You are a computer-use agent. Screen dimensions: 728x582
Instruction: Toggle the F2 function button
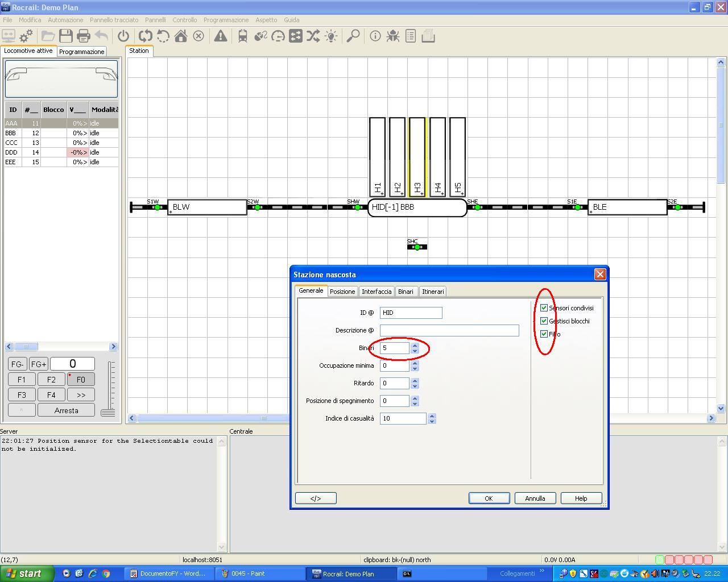(x=51, y=380)
